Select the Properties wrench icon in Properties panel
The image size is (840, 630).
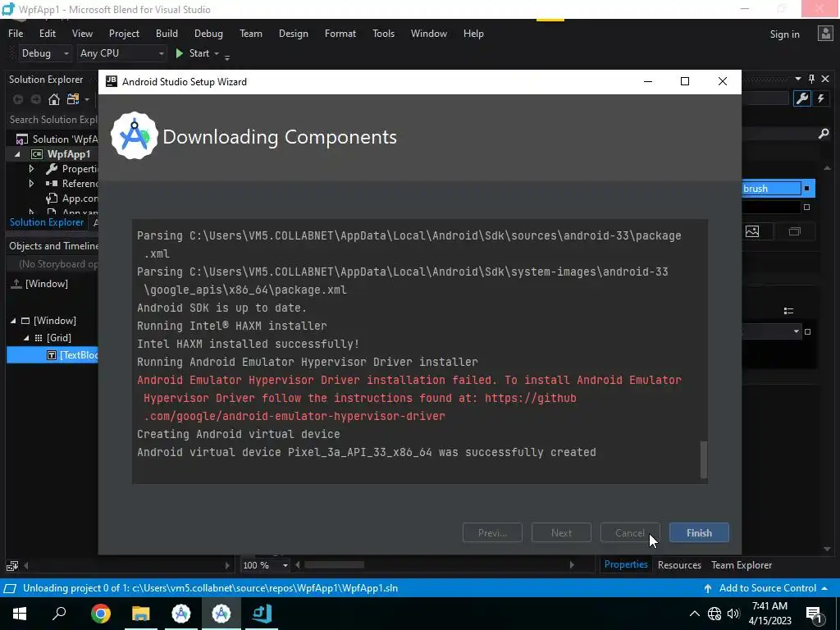pos(802,98)
